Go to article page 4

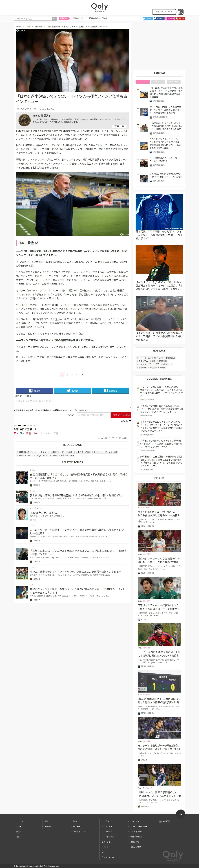click(77, 374)
